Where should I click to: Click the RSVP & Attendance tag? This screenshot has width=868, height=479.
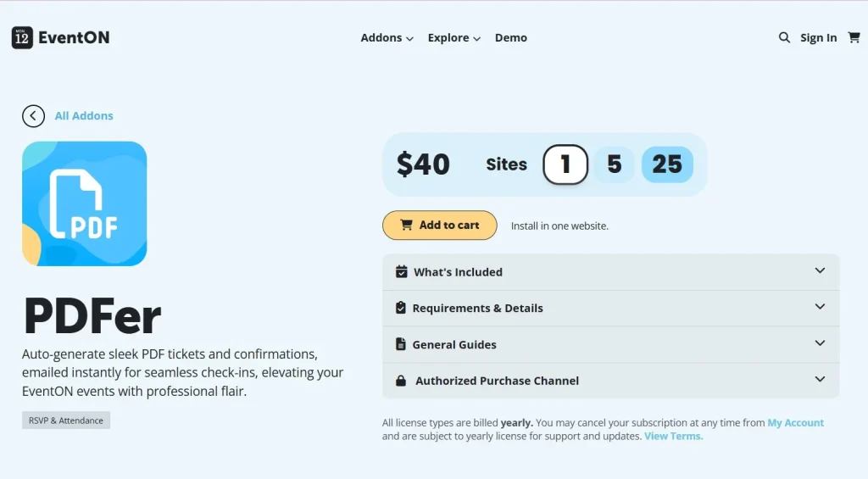(66, 421)
